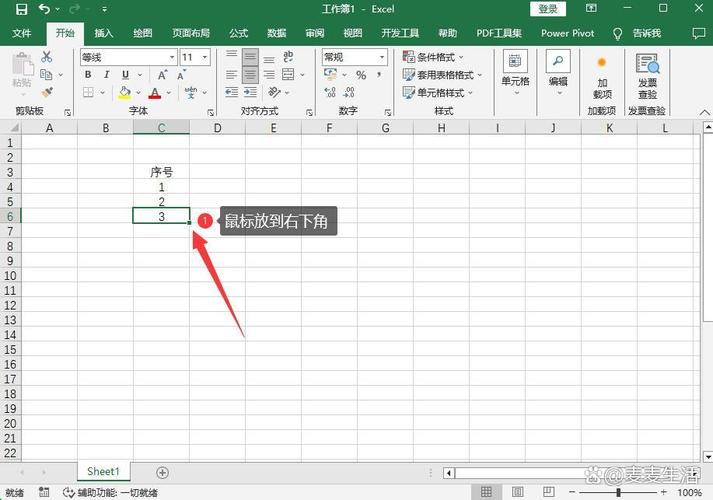Switch to the 插入 insert tab
Viewport: 713px width, 500px height.
tap(103, 33)
